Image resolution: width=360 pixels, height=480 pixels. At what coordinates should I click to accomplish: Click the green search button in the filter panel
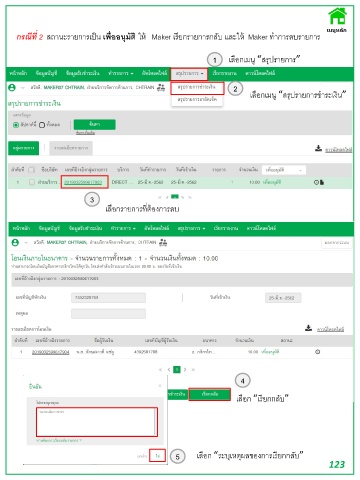(x=95, y=124)
